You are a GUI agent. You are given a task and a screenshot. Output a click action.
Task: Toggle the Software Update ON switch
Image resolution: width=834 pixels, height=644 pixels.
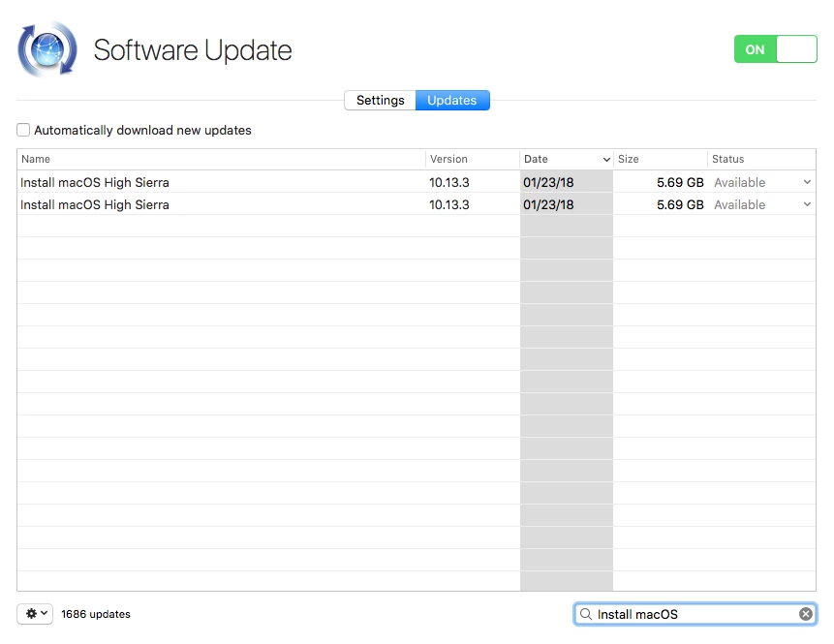(776, 49)
